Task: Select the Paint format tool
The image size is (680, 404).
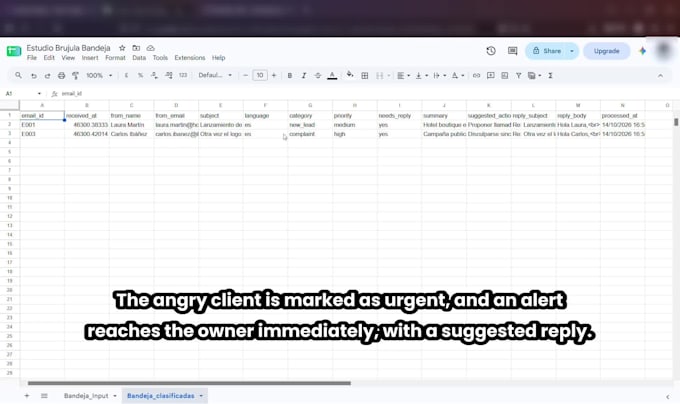Action: tap(75, 75)
